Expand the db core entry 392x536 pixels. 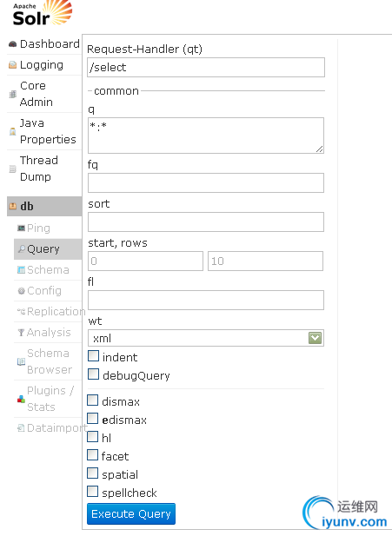44,206
